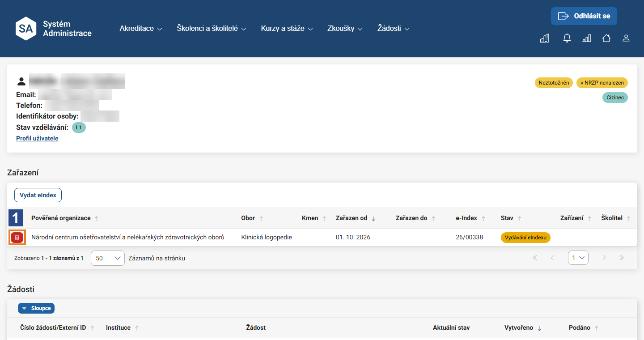Go to the previous page of records
The image size is (644, 340).
coord(552,258)
